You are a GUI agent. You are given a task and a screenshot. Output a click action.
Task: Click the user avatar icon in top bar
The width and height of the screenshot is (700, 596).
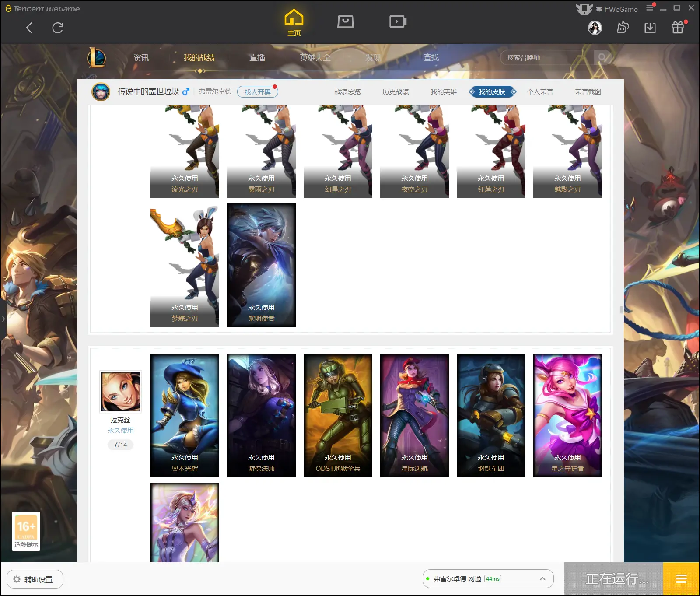point(595,28)
